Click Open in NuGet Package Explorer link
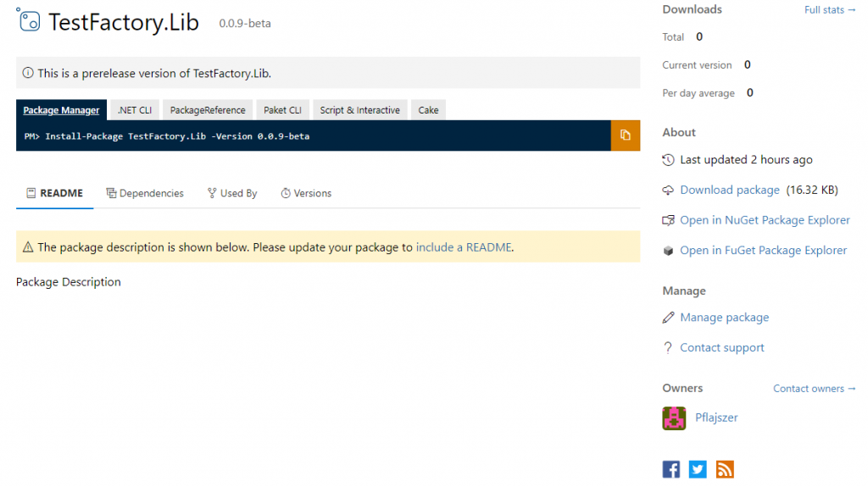868x487 pixels. (x=765, y=220)
